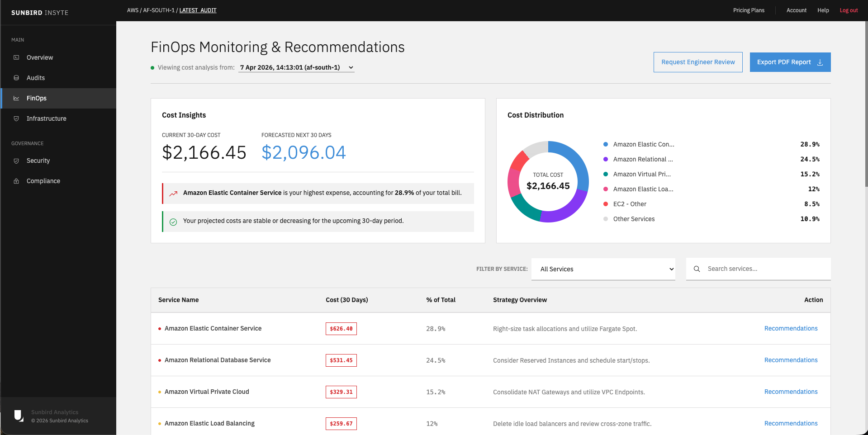Viewport: 868px width, 435px height.
Task: Select the Overview icon in the sidebar
Action: coord(16,57)
